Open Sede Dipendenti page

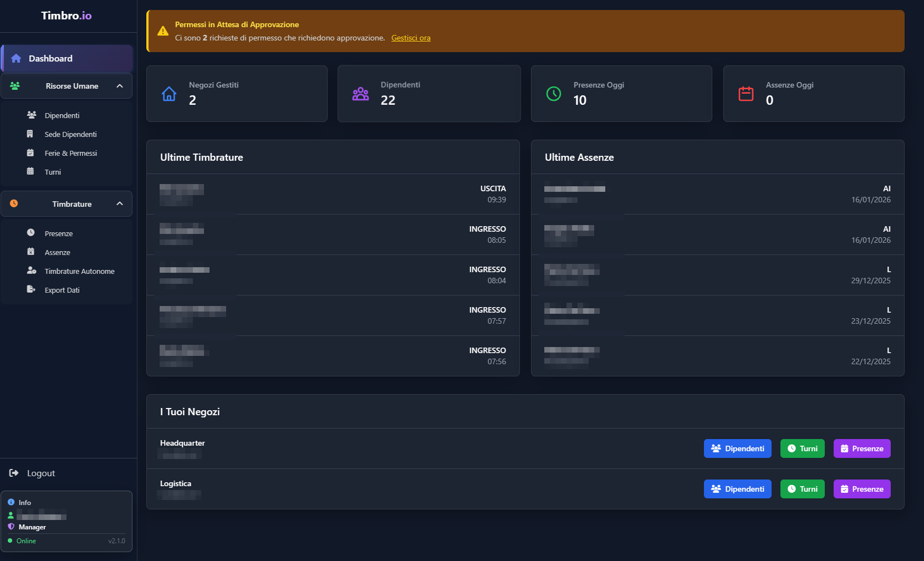(x=70, y=134)
